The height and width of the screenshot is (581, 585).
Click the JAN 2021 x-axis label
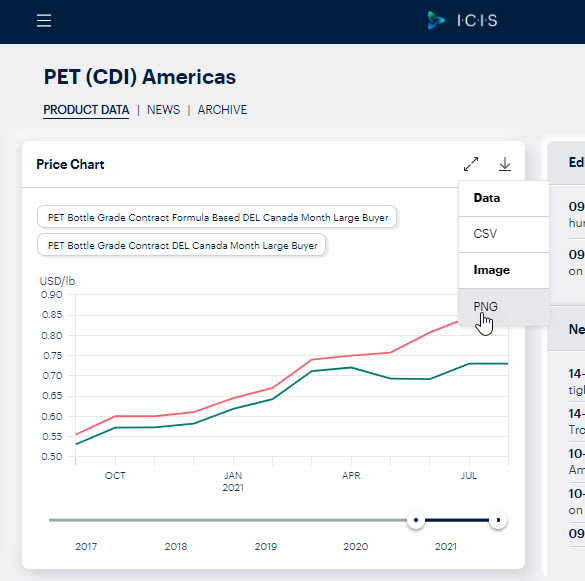tap(233, 481)
